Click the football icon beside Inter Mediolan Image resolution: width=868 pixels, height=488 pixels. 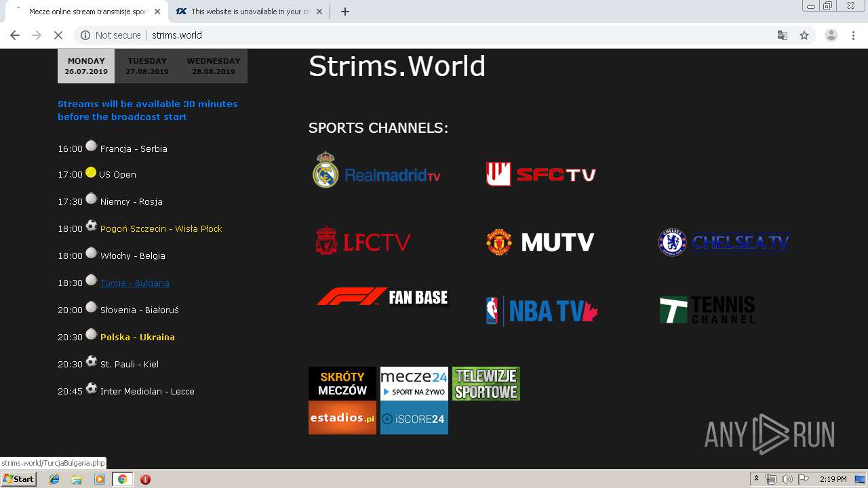point(92,388)
